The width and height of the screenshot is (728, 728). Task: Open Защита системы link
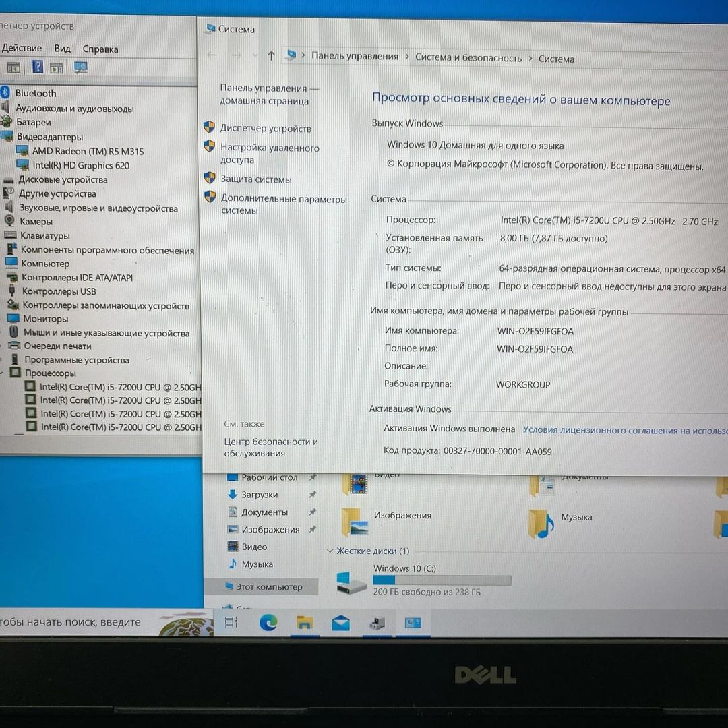click(256, 179)
